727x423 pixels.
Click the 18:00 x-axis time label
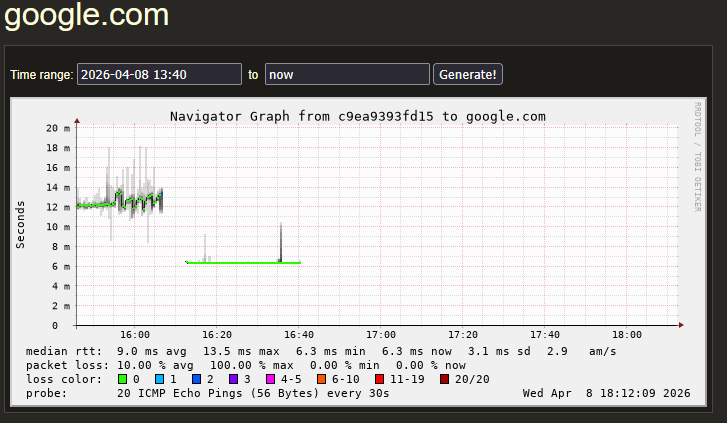pos(627,334)
